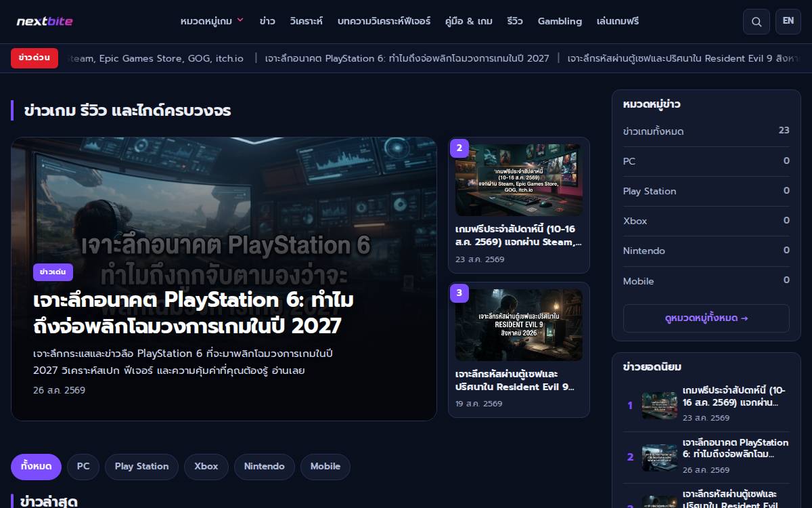Go to คู่มือ & เกม menu

tap(469, 21)
